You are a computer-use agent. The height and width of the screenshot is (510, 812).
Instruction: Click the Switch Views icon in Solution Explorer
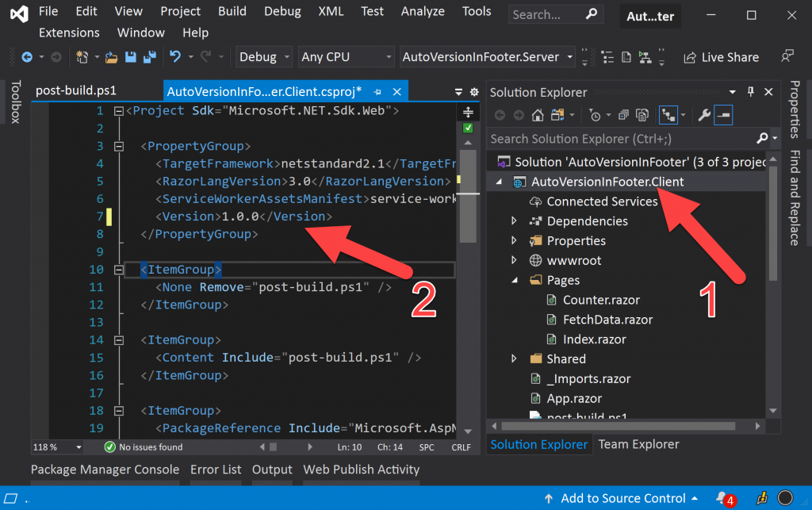tap(557, 115)
